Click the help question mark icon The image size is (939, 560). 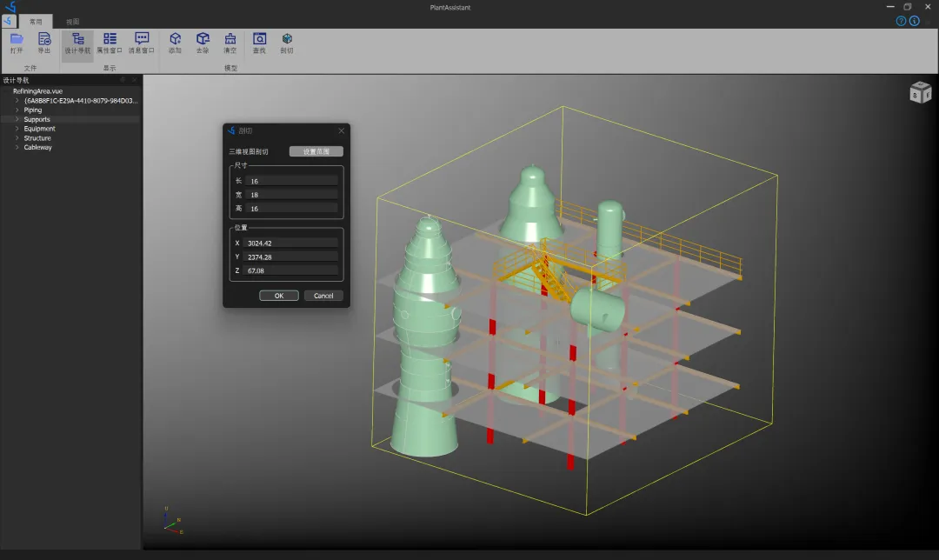click(x=901, y=21)
